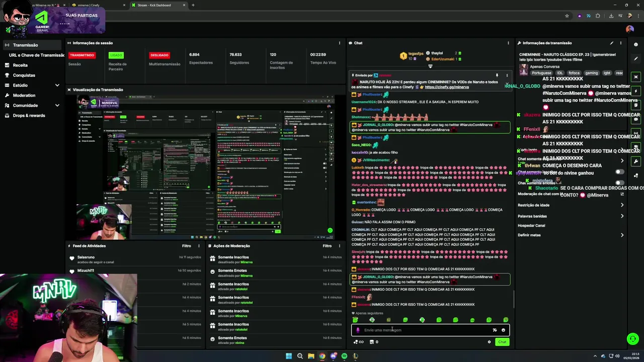Click the pinned message pin icon
This screenshot has width=644, height=362.
[x=497, y=75]
